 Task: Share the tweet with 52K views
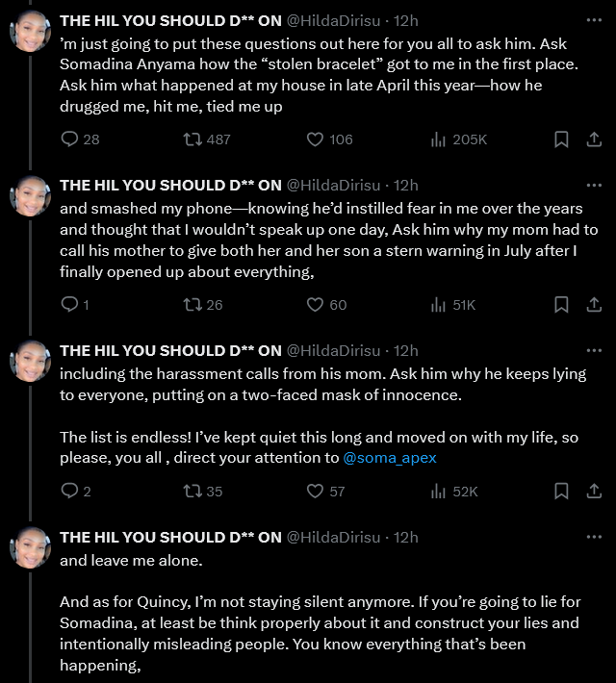[x=594, y=492]
